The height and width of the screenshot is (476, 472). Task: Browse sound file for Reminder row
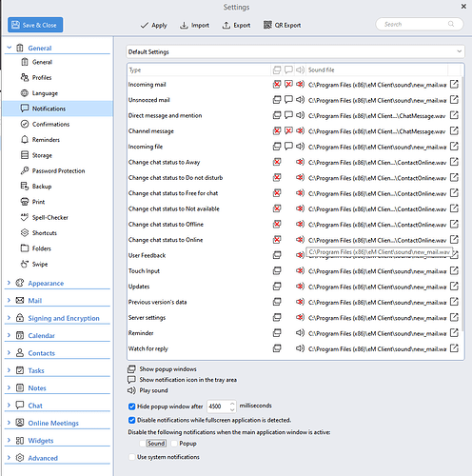[454, 333]
